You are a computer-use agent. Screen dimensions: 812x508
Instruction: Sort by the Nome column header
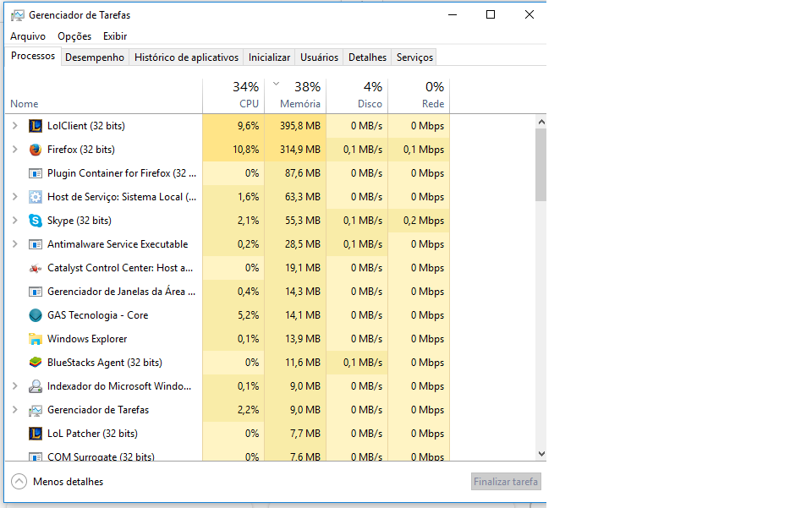pyautogui.click(x=103, y=96)
